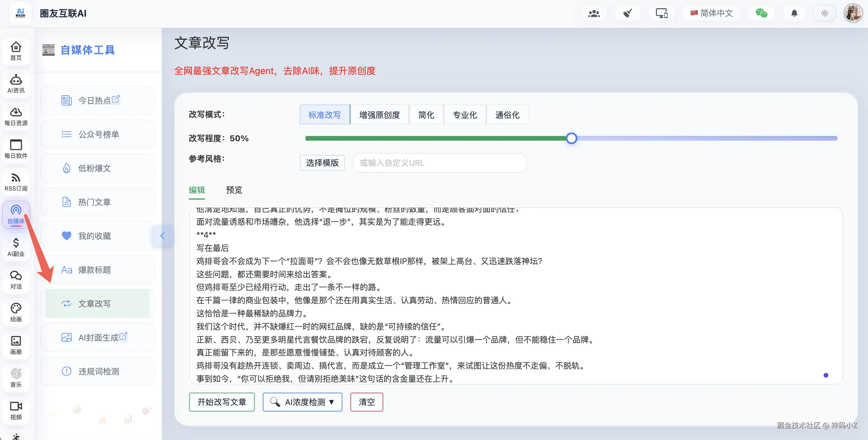Click the 或输入自定义URL input field
This screenshot has width=868, height=440.
tap(439, 163)
